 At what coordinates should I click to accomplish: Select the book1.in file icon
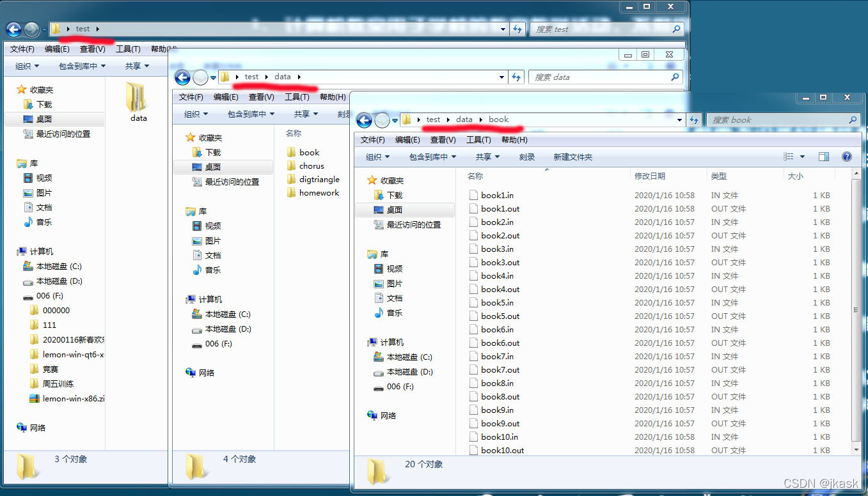[473, 195]
